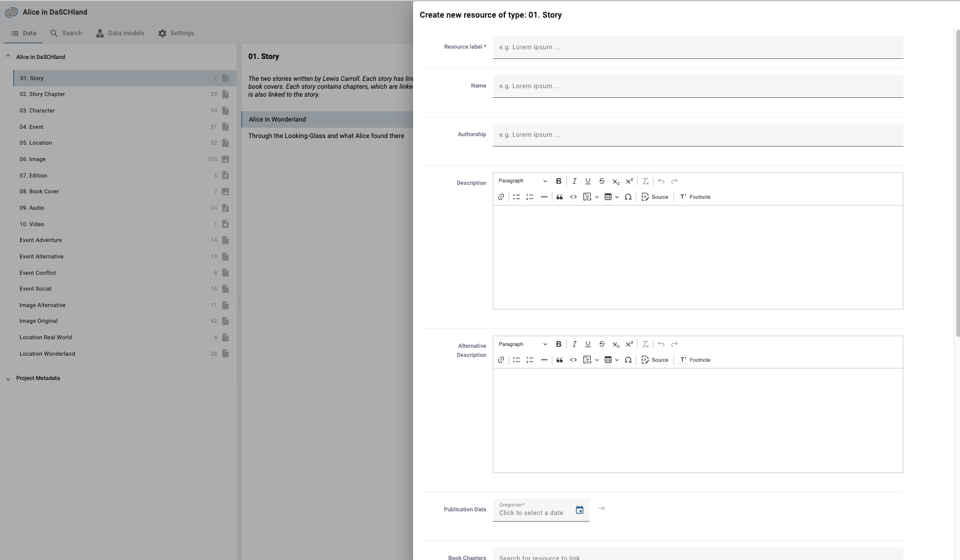This screenshot has width=960, height=560.
Task: Open the Publication Date calendar picker
Action: pos(580,510)
